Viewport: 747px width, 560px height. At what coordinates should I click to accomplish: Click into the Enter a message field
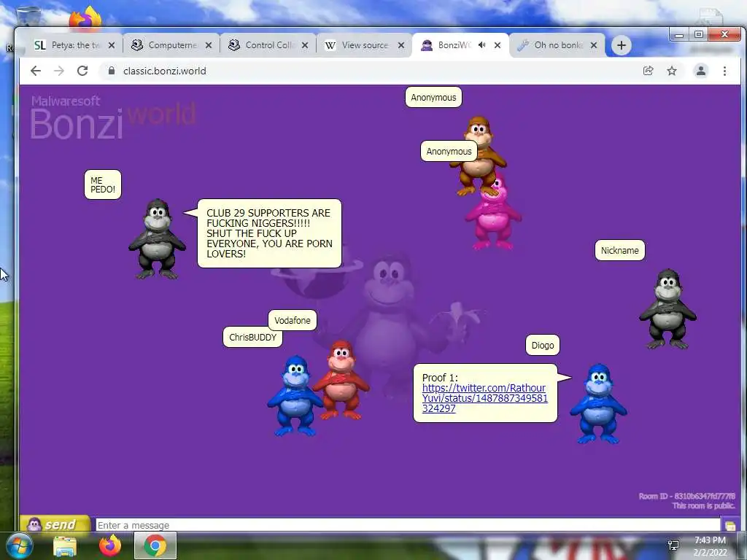[x=408, y=525]
